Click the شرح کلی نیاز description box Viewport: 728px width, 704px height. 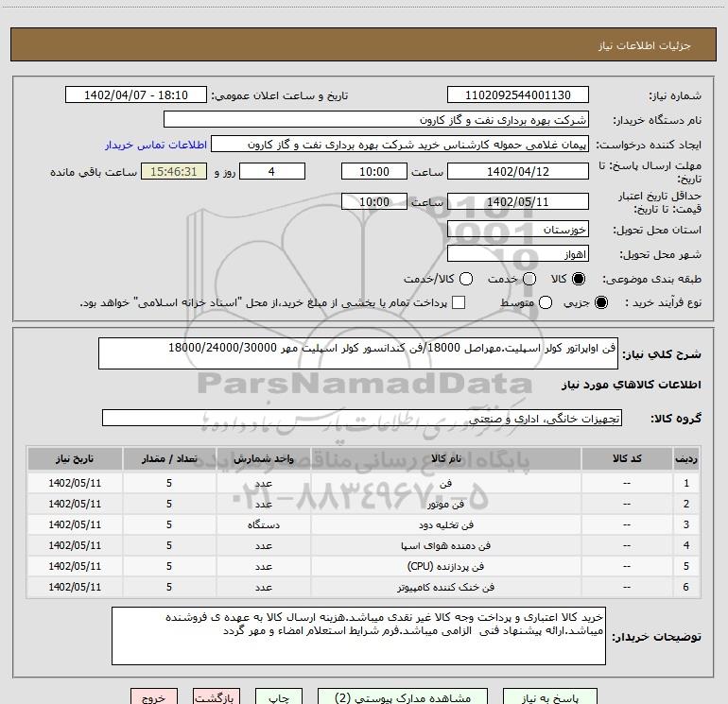[x=358, y=353]
